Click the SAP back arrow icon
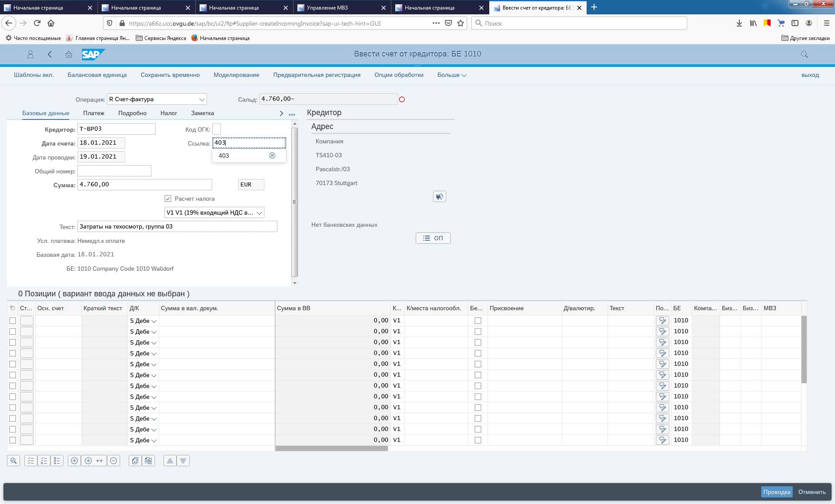Image resolution: width=835 pixels, height=504 pixels. point(50,54)
